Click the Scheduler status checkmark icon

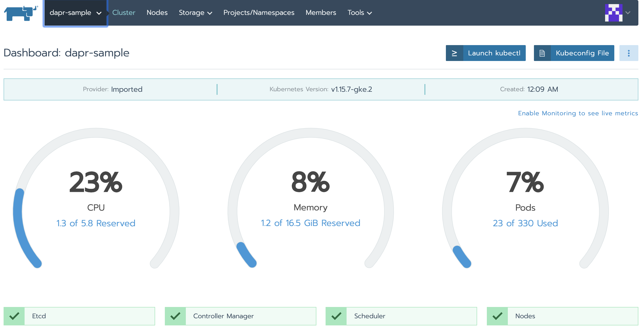[336, 316]
